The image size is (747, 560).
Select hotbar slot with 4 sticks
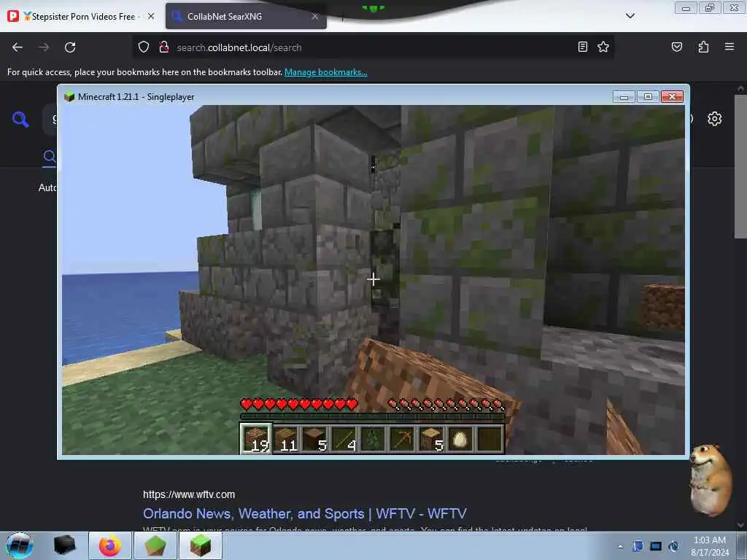tap(344, 438)
